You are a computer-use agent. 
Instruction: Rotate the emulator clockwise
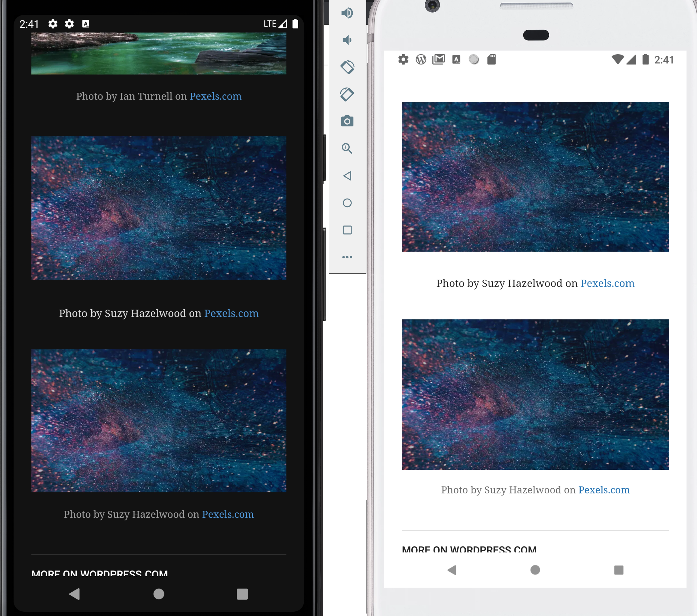pos(347,94)
